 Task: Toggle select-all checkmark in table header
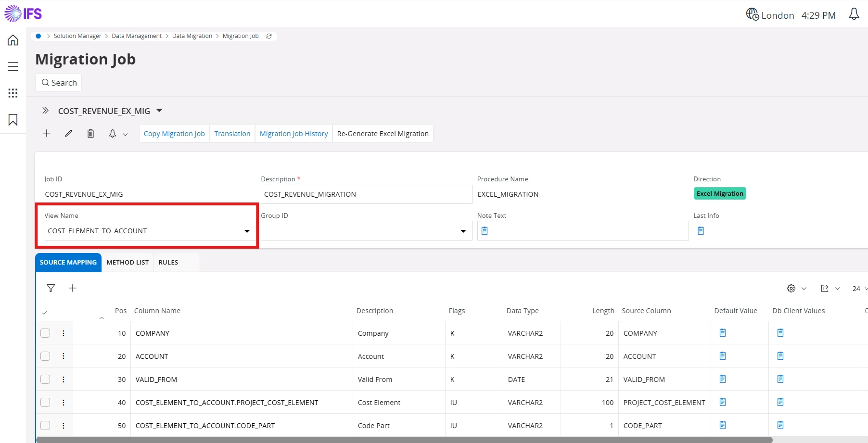pyautogui.click(x=45, y=313)
